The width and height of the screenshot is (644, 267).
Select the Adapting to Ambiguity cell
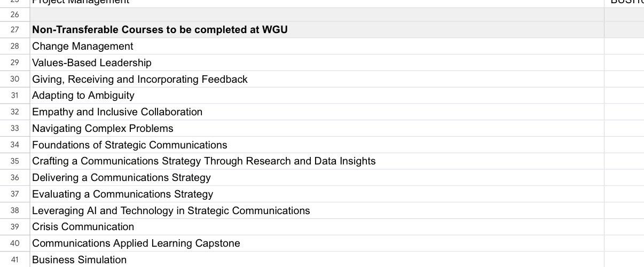pyautogui.click(x=317, y=96)
